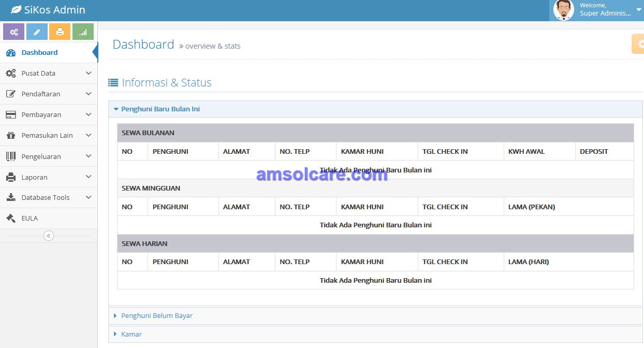Screen dimensions: 644x348
Task: Expand the Laporan submenu chevron
Action: tap(89, 177)
